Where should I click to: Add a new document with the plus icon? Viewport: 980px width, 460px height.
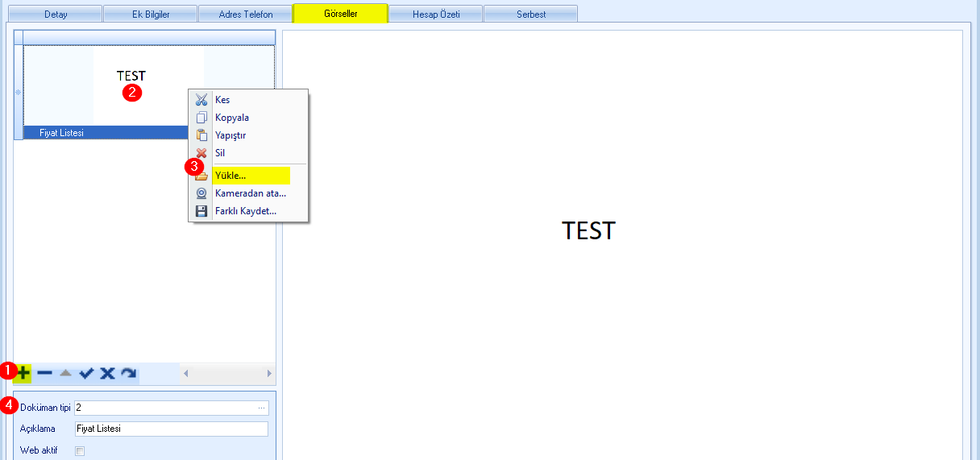(x=24, y=373)
